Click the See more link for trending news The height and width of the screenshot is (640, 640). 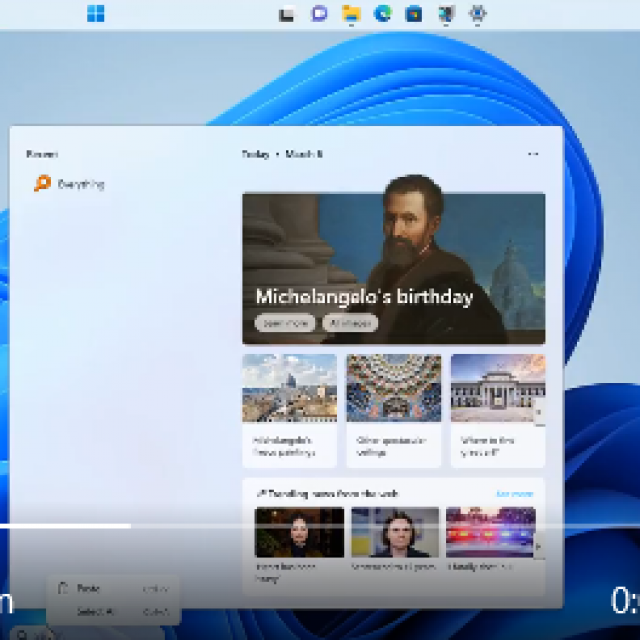(x=515, y=494)
